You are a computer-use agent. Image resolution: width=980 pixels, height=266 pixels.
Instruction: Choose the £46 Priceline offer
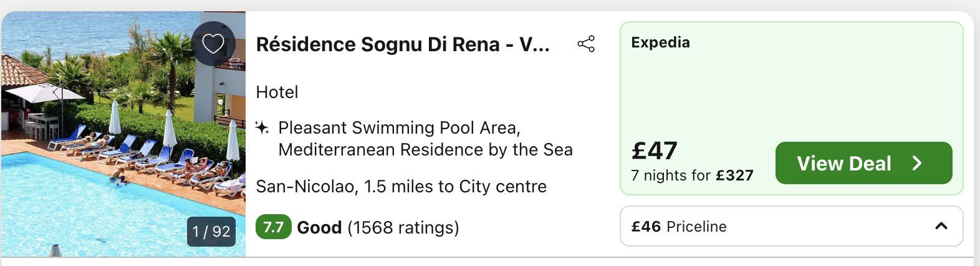point(792,226)
